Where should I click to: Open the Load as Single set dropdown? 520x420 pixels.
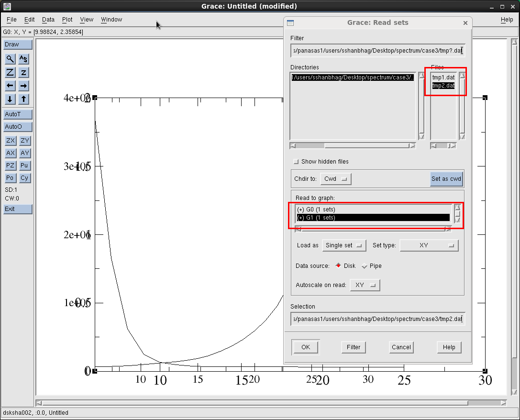[x=344, y=245]
